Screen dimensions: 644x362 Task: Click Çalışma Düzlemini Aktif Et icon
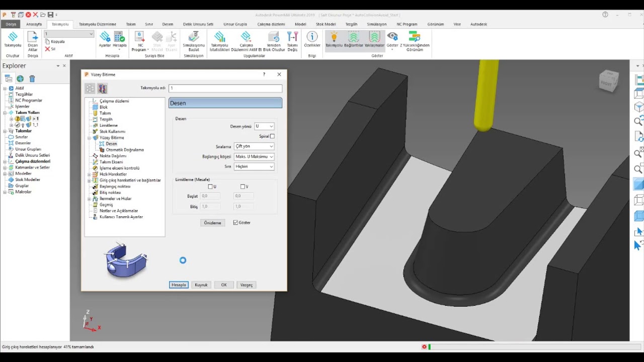pos(246,37)
